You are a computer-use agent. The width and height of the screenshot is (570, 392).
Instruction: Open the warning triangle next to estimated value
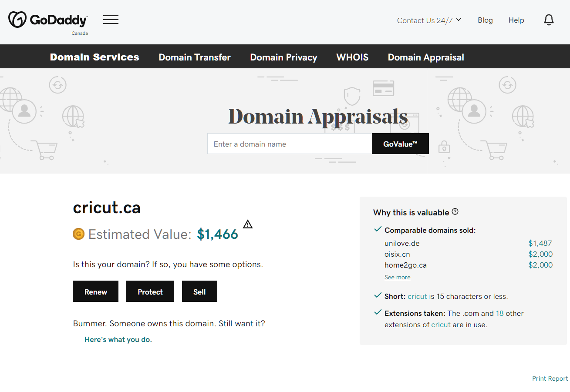tap(248, 224)
